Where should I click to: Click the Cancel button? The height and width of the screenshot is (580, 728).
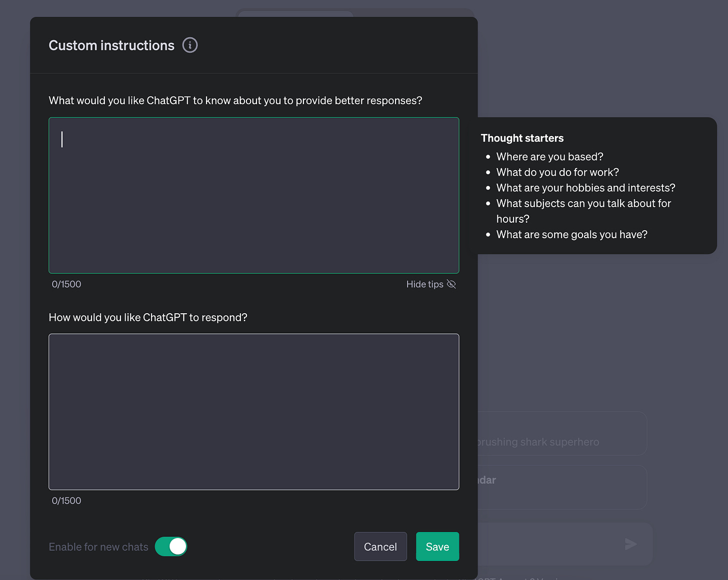coord(380,546)
